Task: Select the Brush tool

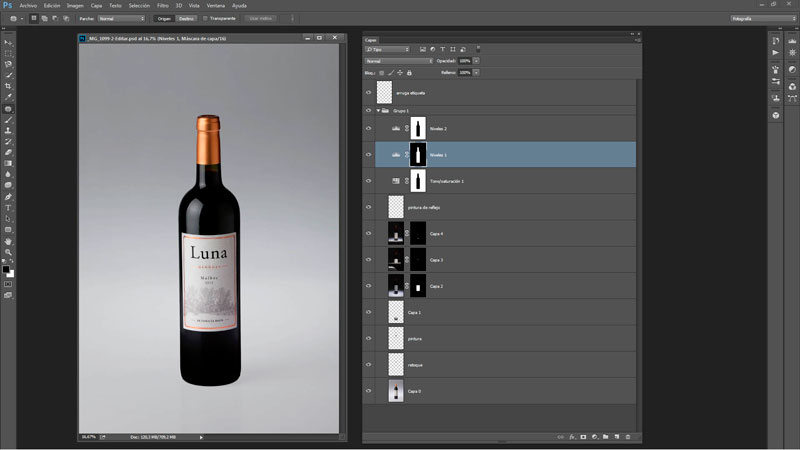Action: (8, 120)
